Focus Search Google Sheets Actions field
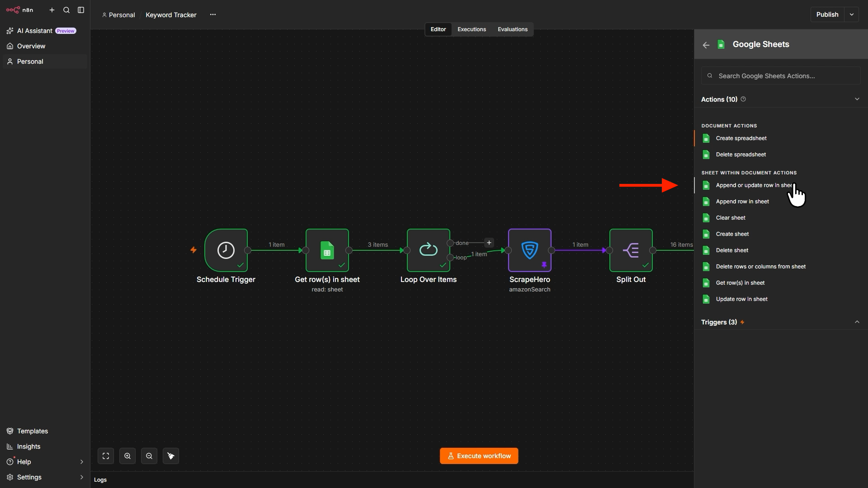The height and width of the screenshot is (488, 868). point(781,76)
